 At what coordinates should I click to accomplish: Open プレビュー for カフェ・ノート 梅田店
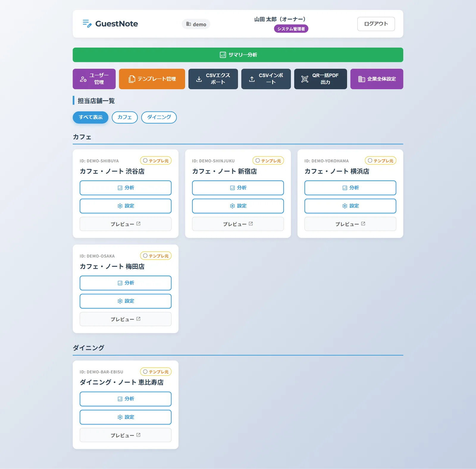click(126, 319)
